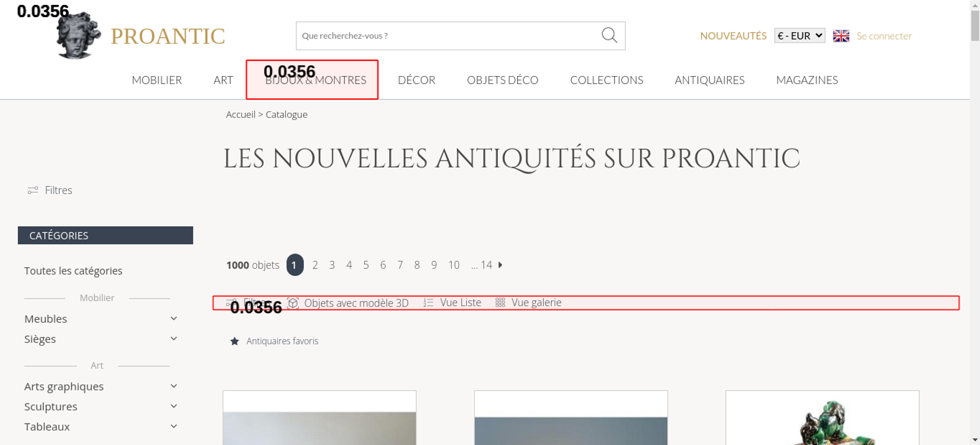The image size is (980, 445).
Task: Switch language with the UK flag icon
Action: coord(841,36)
